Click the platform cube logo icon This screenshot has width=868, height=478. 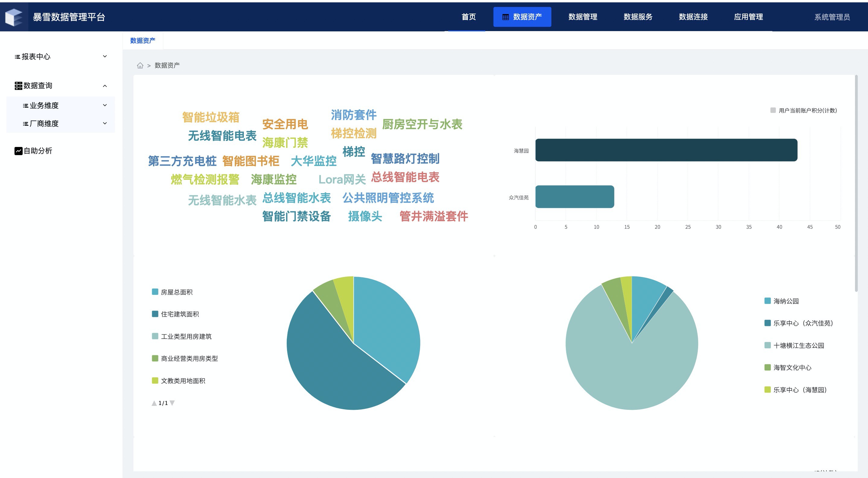(14, 17)
